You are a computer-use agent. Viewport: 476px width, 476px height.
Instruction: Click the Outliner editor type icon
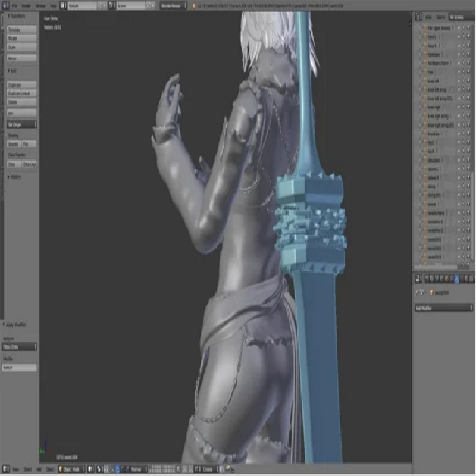point(419,17)
